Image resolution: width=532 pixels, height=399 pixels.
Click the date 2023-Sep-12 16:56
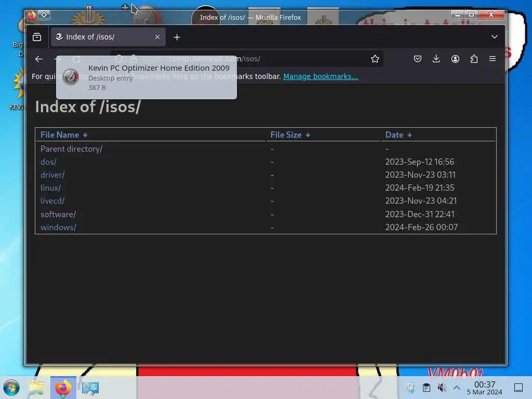point(420,162)
